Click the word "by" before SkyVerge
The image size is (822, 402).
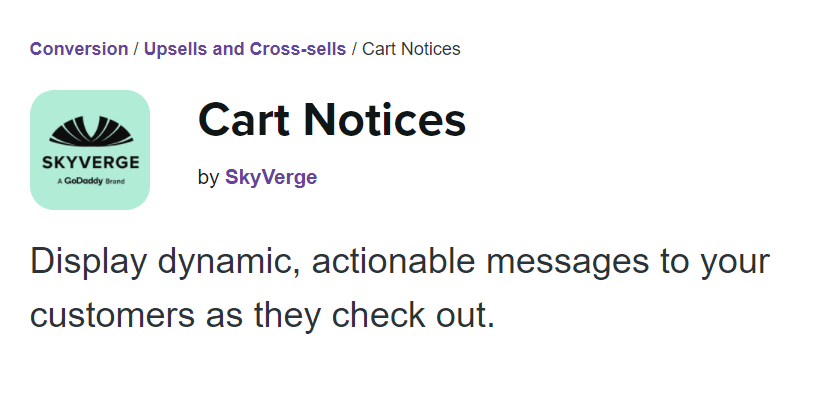(208, 177)
